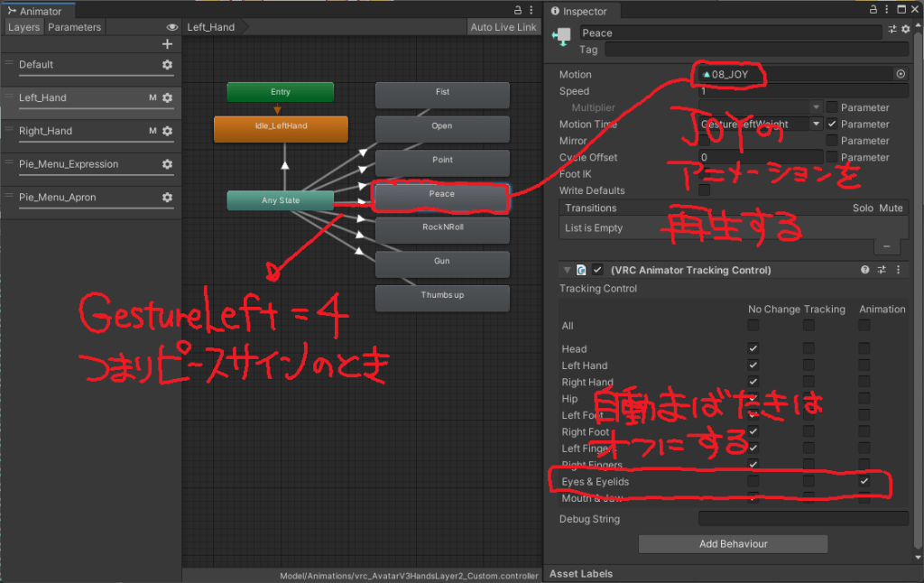
Task: Enable the Tracking checkbox for Head
Action: (808, 348)
